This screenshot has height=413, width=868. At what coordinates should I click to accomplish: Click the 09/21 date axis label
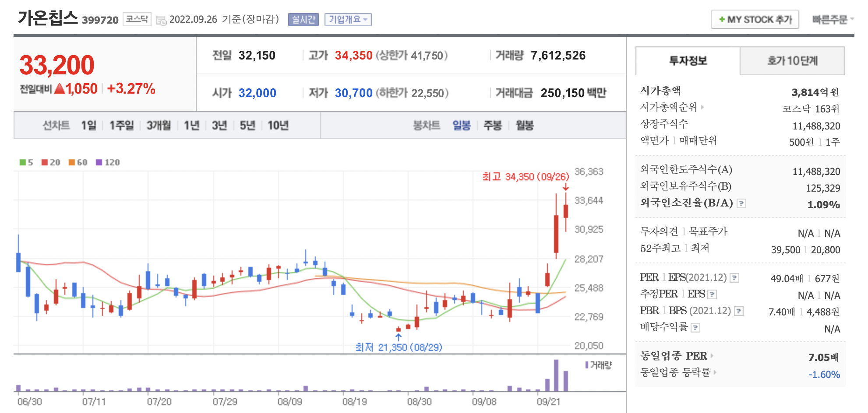(x=549, y=402)
